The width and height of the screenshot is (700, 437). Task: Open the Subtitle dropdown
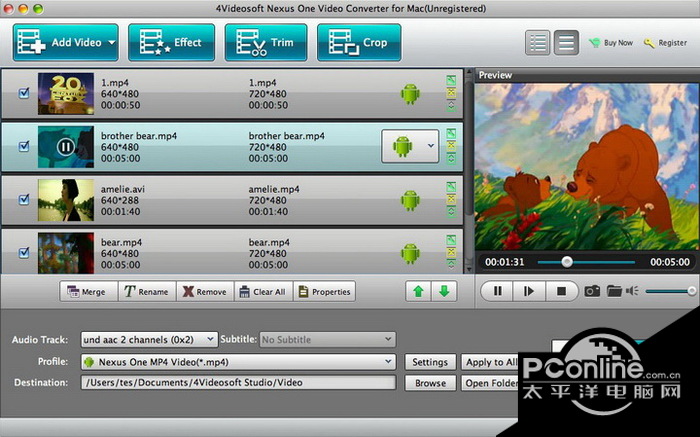point(328,340)
